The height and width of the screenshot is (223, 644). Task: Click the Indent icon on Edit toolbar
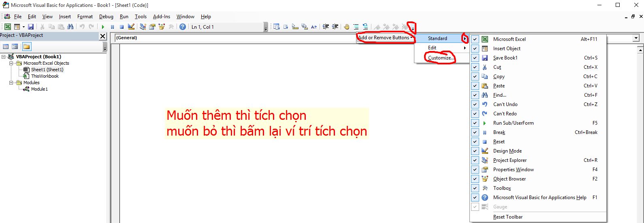tap(326, 27)
